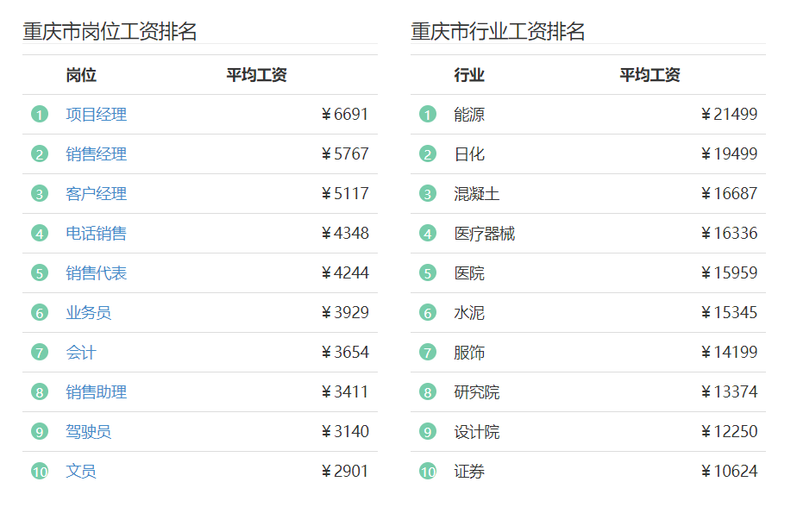Screen dimensions: 797x532
Task: Click the 能源 industry salary ¥21499
Action: [730, 115]
